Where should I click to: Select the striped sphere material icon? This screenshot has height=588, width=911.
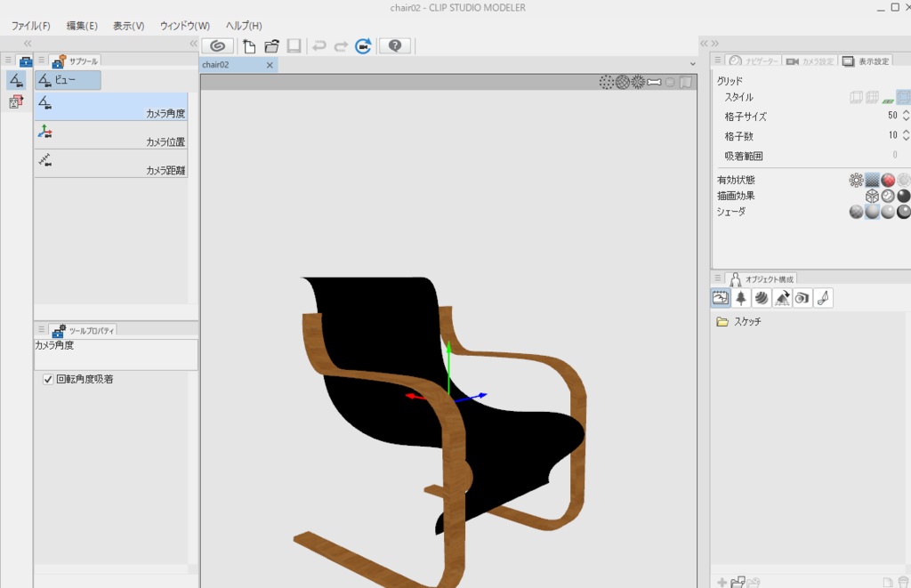point(762,298)
